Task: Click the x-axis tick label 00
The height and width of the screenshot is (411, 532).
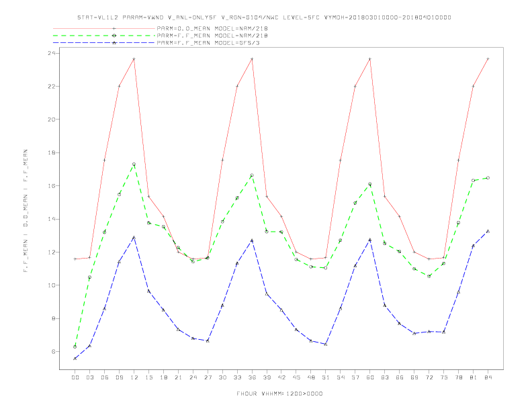Action: 75,377
